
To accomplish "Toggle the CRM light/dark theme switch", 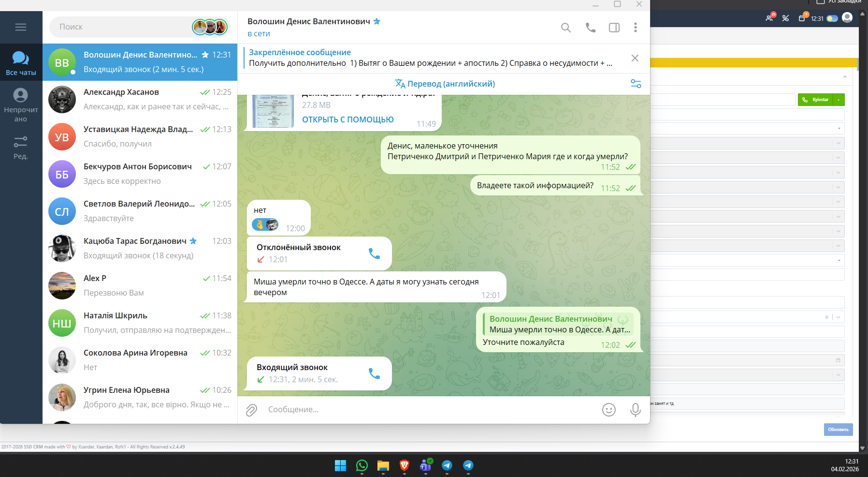I will [832, 18].
